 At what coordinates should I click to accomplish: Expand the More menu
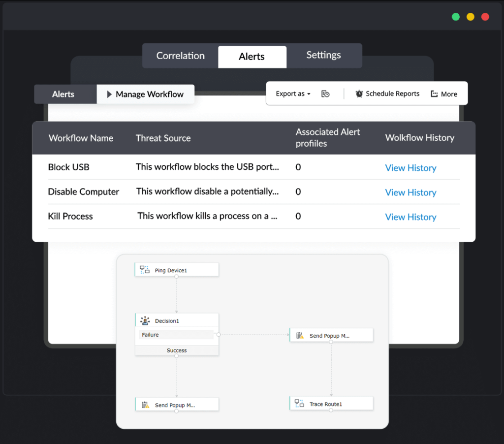coord(444,94)
